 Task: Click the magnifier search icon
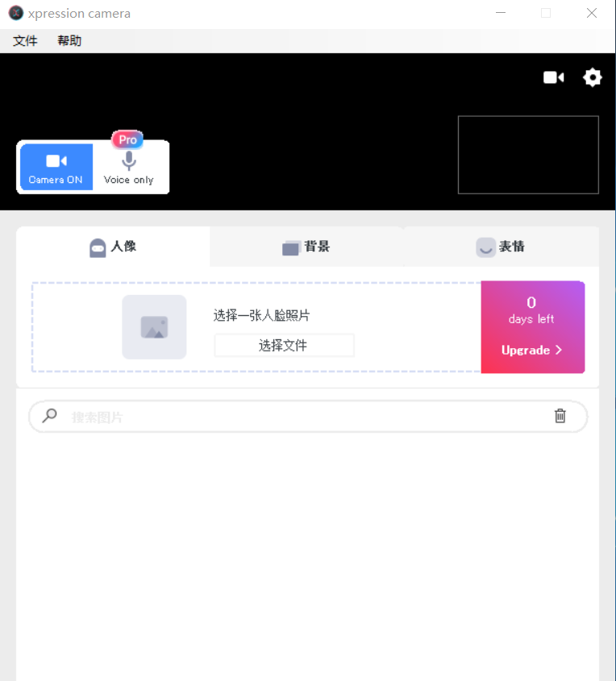click(49, 416)
